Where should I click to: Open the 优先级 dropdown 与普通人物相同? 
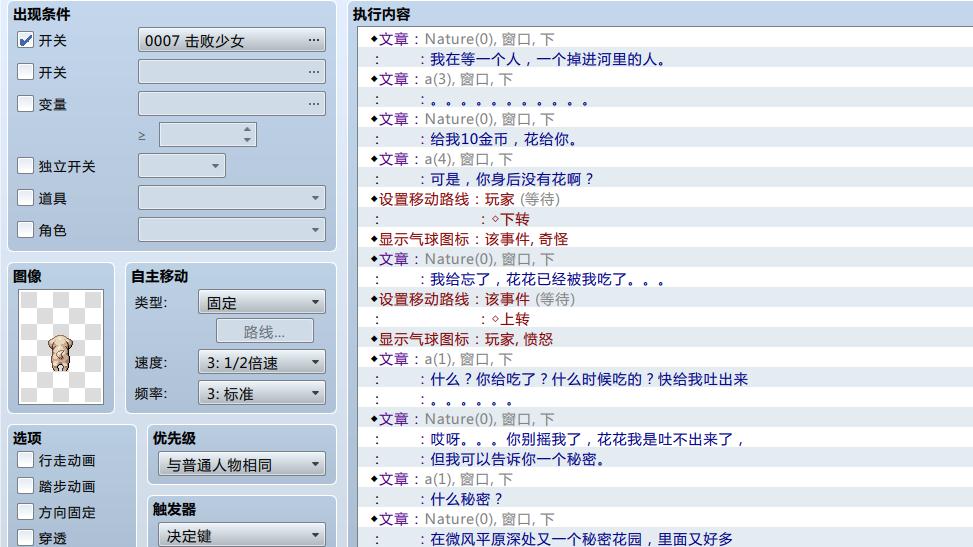[x=242, y=464]
